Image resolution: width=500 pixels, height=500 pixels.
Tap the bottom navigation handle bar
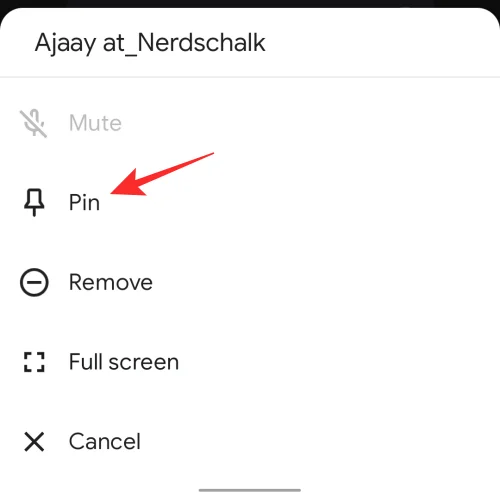pyautogui.click(x=250, y=490)
